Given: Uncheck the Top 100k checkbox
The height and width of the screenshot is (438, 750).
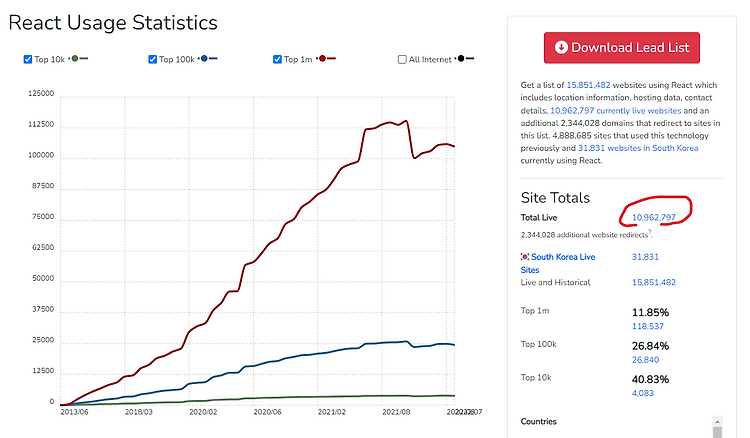Looking at the screenshot, I should tap(153, 59).
